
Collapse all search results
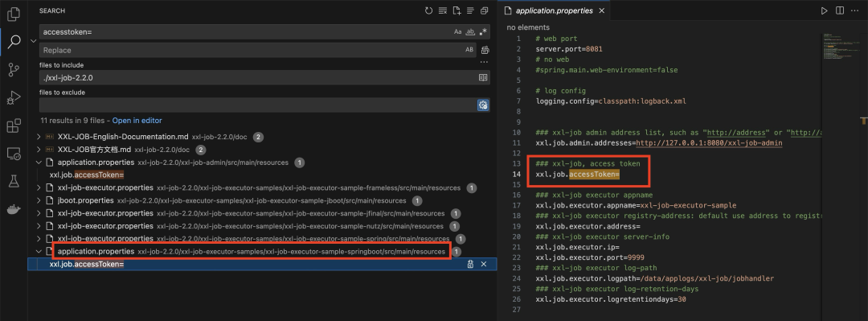coord(485,10)
